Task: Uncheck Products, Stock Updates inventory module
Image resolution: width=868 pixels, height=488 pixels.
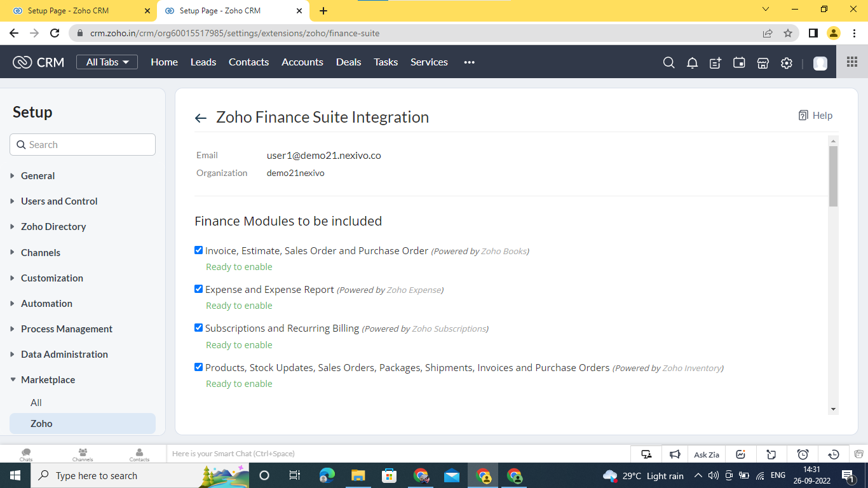Action: pos(198,367)
